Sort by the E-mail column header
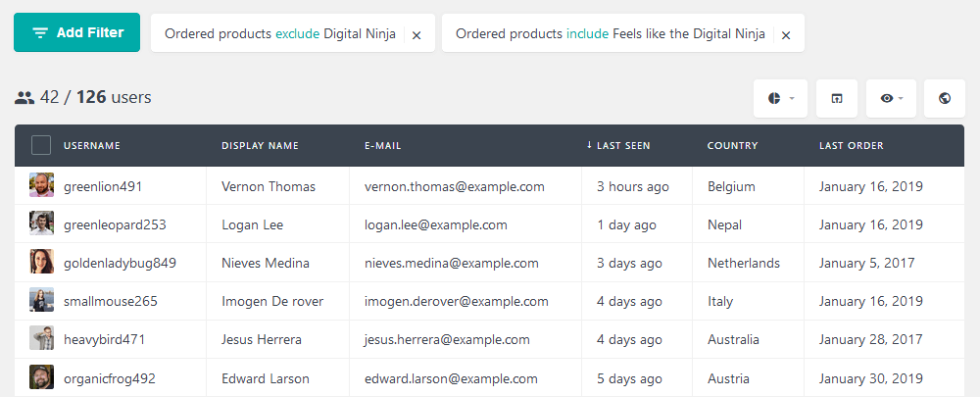The height and width of the screenshot is (397, 980). tap(382, 146)
